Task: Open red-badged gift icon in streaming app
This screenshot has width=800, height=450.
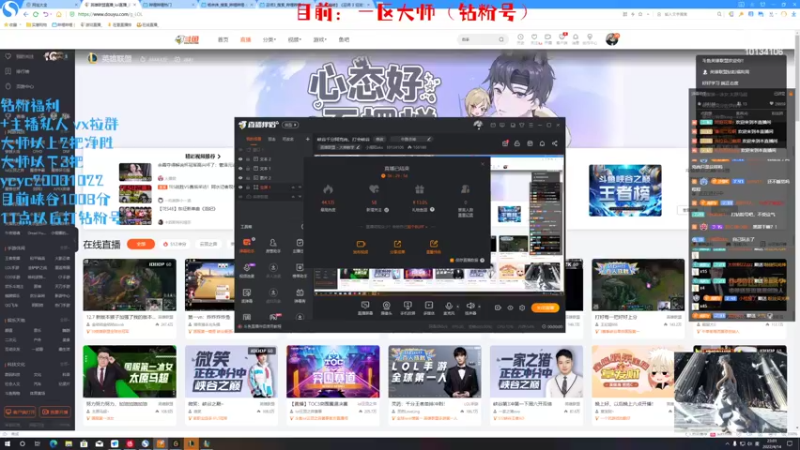Action: [505, 143]
